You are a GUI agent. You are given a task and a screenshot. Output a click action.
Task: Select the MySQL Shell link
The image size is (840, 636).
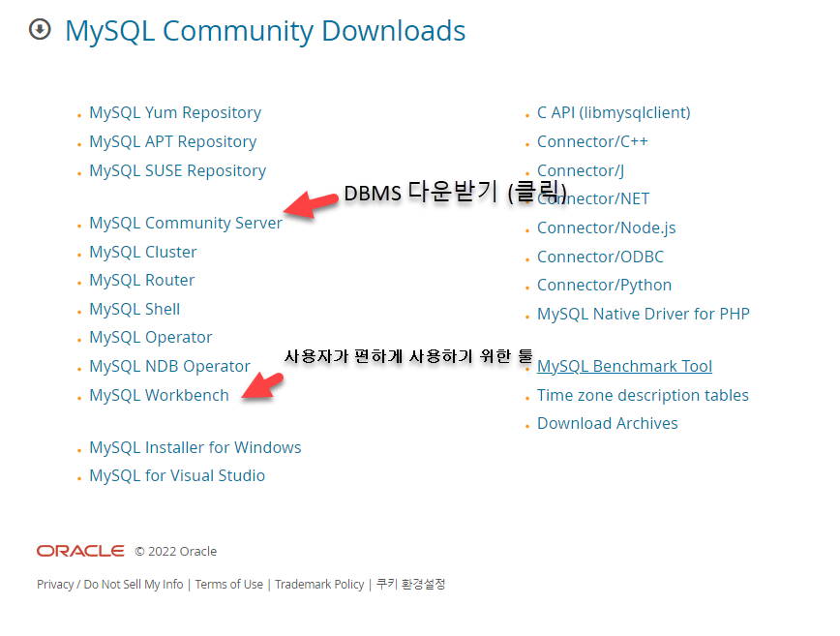[x=135, y=309]
